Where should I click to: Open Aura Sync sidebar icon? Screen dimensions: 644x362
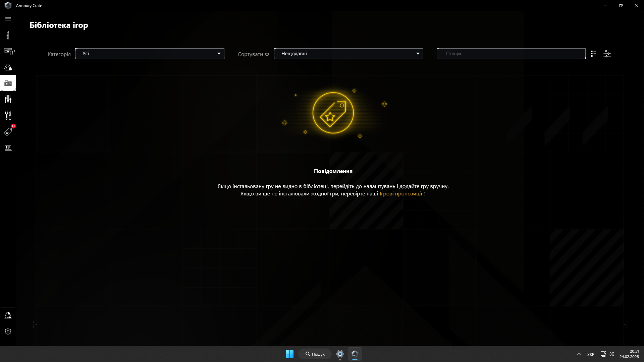pos(8,67)
